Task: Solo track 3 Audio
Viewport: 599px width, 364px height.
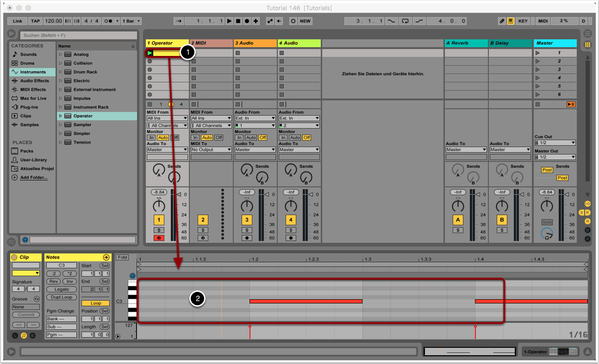Action: [x=247, y=230]
